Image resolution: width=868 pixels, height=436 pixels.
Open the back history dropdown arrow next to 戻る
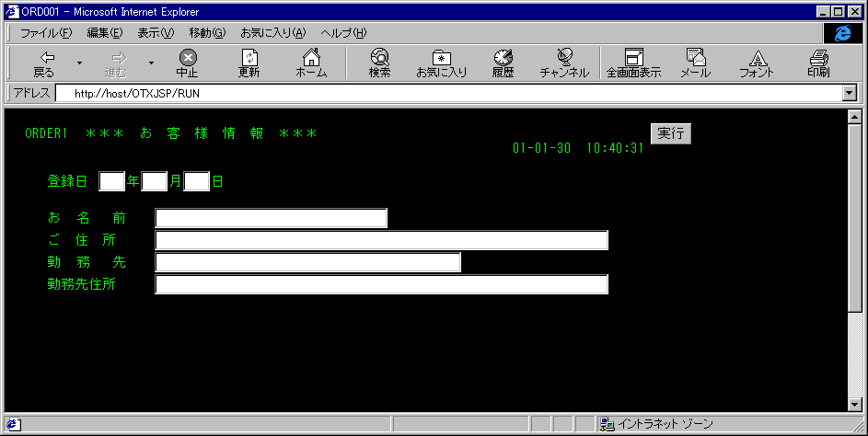click(x=79, y=63)
